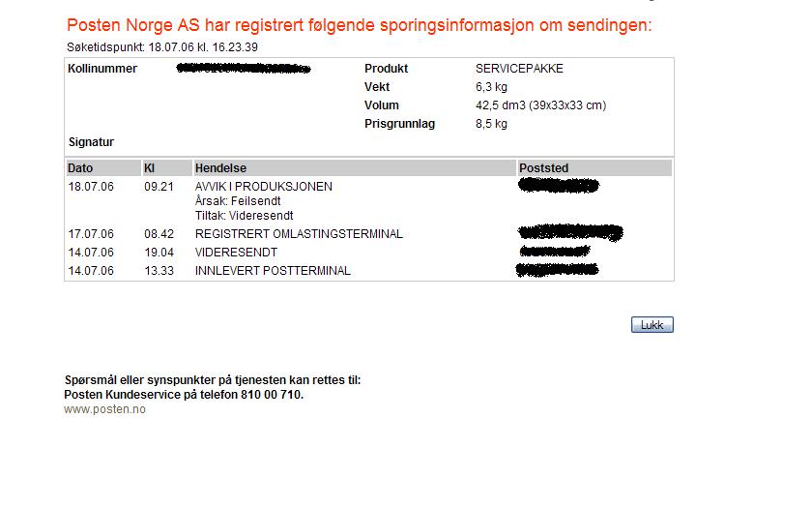
Task: Click the REGISTRERT OMLASTINGSTERMINAL event
Action: coord(299,234)
